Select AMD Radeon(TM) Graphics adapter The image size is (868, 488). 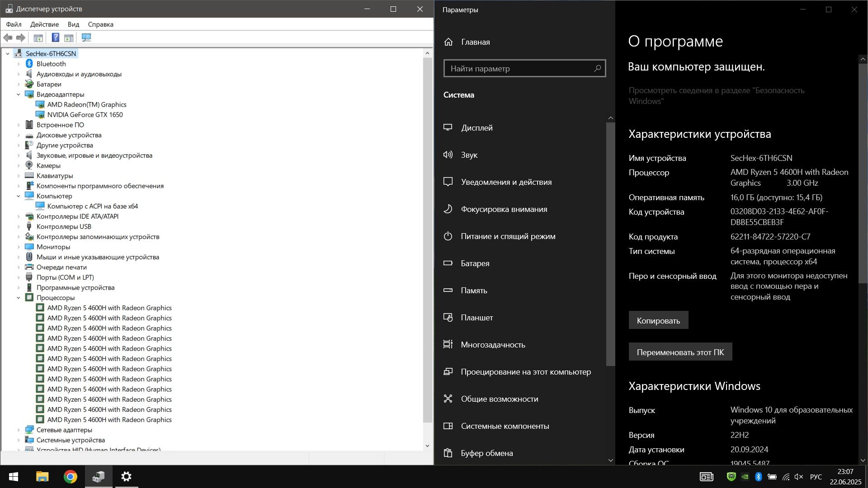pyautogui.click(x=87, y=104)
